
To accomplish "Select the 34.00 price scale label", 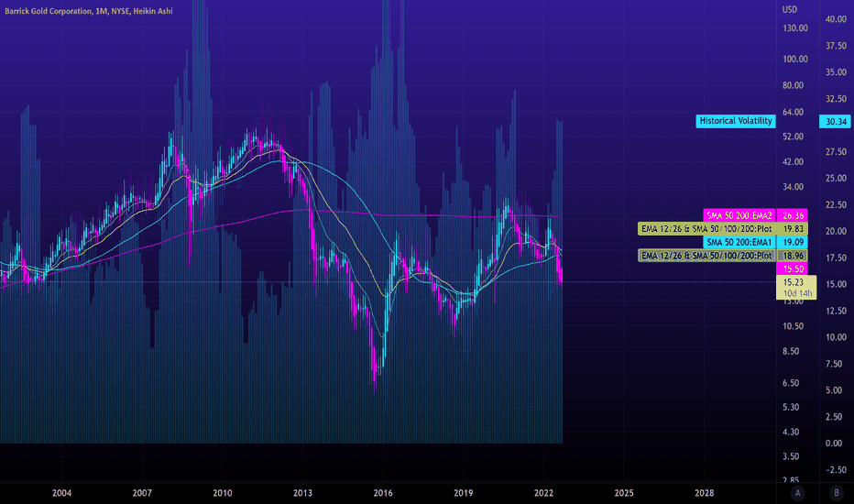I will point(793,187).
